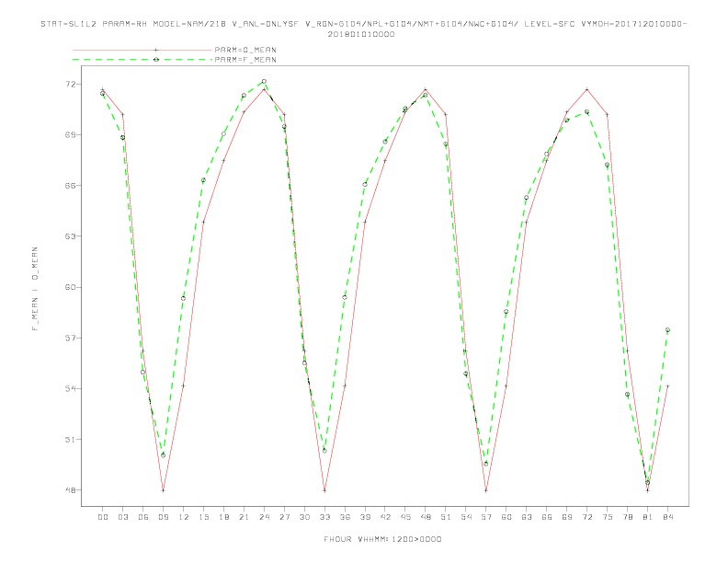Screen dimensions: 728x563
Task: Click the y-axis tick value 51
Action: pos(71,439)
